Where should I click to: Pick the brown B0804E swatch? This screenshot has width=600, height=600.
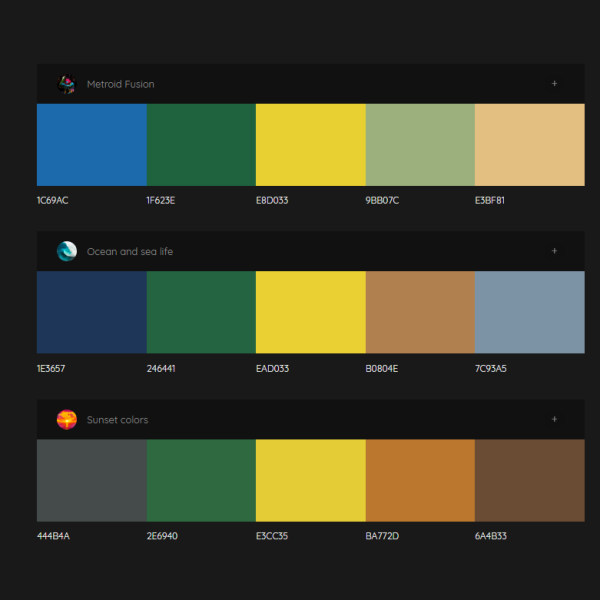coord(420,312)
